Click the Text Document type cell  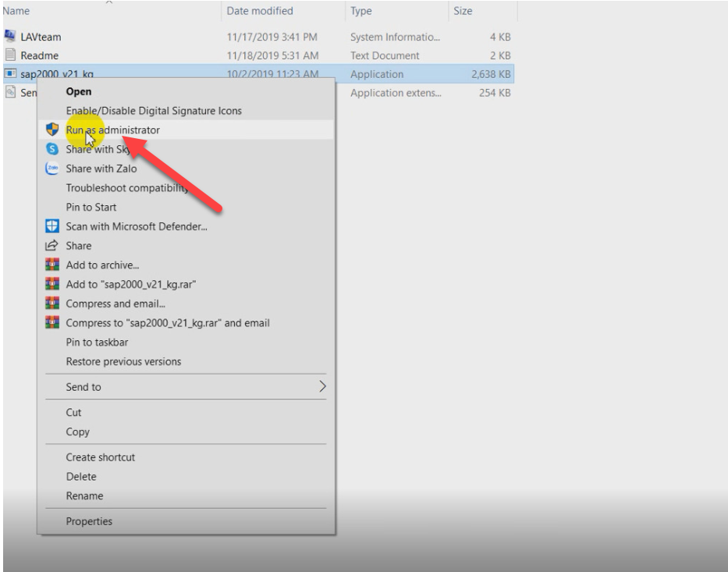coord(385,55)
